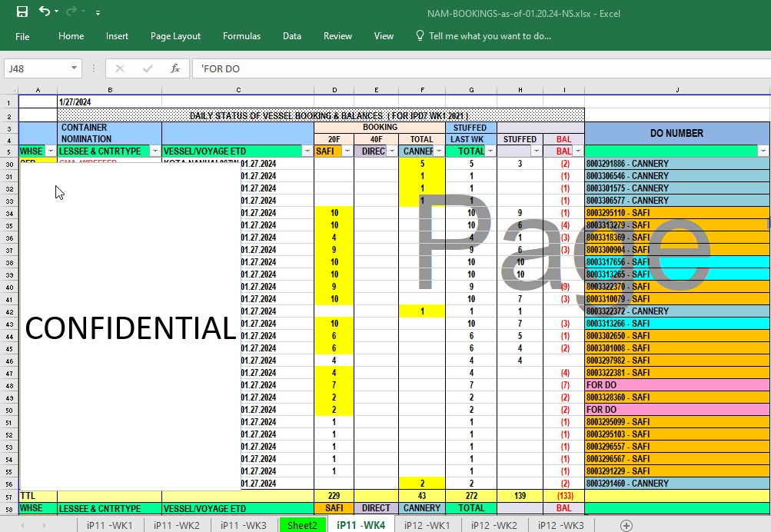Open the DO NUMBER column filter dropdown
771x532 pixels.
(763, 151)
